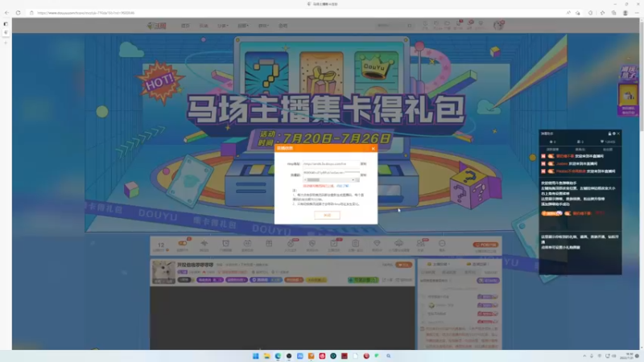This screenshot has height=362, width=644.
Task: Close the orange-header stream info dialog
Action: click(373, 149)
